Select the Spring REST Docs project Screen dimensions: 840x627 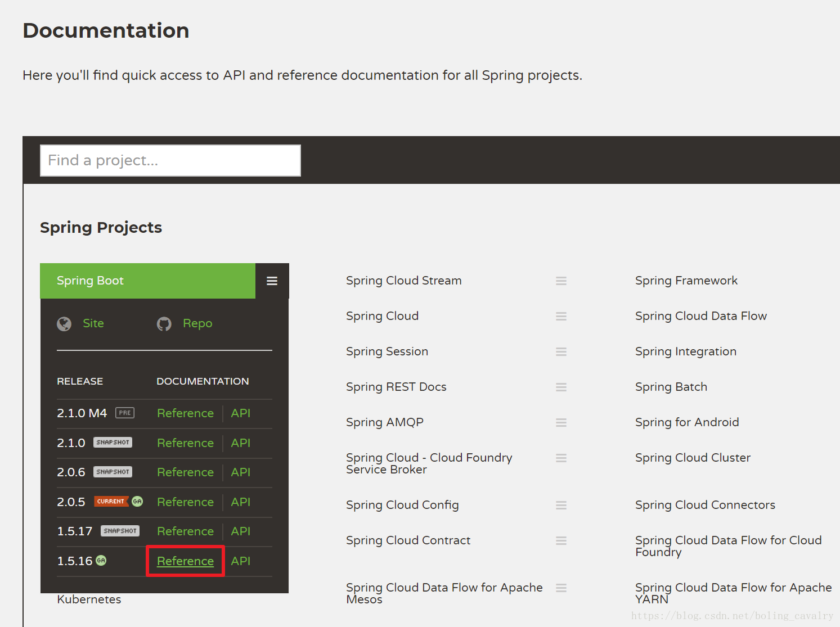point(396,387)
